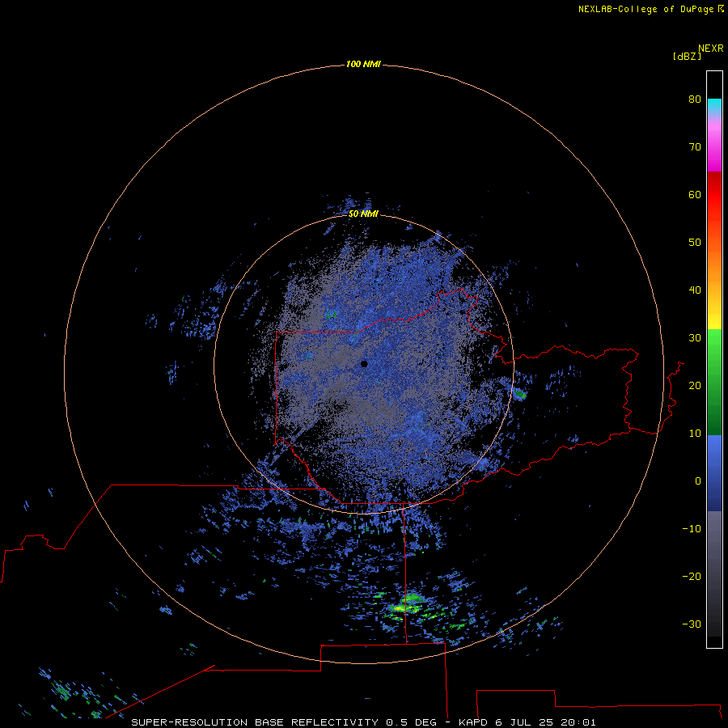728x728 pixels.
Task: Click the 100 NMI range ring label
Action: tap(363, 64)
